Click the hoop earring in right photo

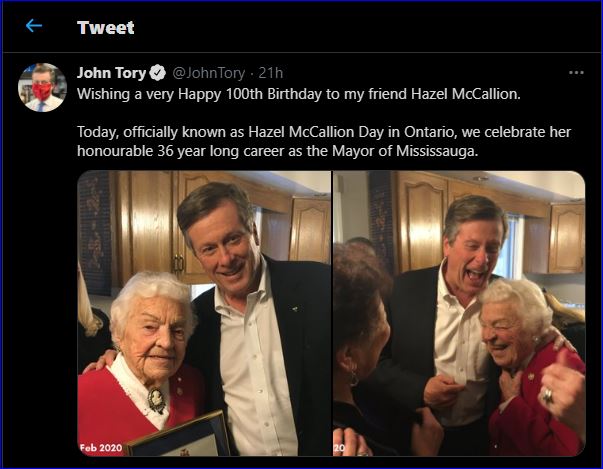pos(353,379)
